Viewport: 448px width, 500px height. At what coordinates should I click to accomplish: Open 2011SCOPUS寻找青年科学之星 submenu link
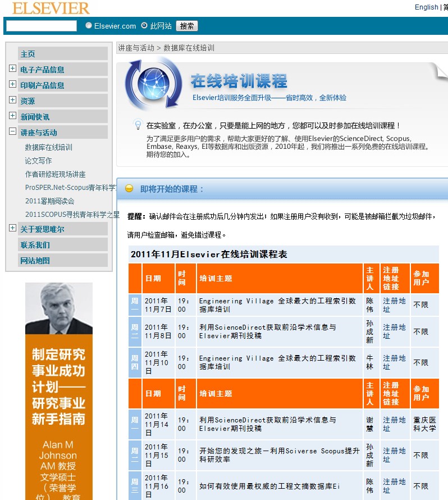[72, 214]
